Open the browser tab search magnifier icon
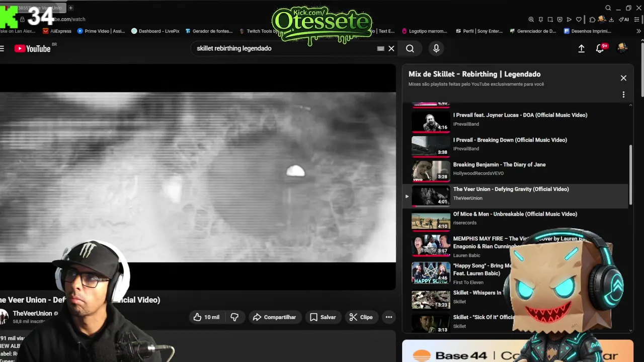Viewport: 644px width, 362px height. pyautogui.click(x=608, y=8)
